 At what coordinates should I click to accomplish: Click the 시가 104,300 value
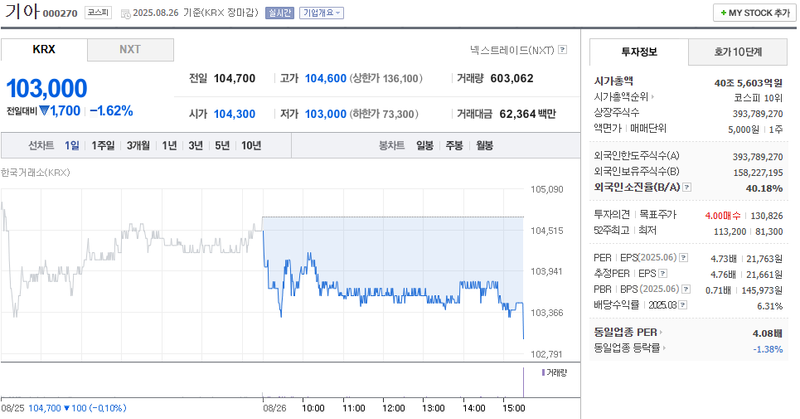click(x=234, y=114)
